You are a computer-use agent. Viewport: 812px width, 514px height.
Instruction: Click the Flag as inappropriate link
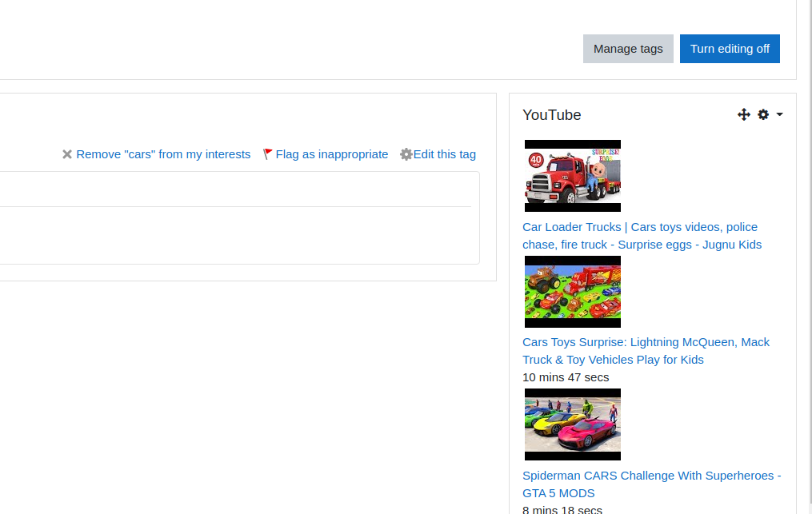[x=326, y=154]
